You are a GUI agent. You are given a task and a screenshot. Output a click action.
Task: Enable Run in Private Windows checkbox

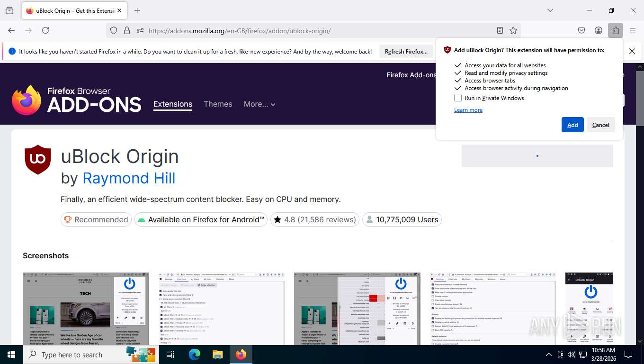[458, 98]
